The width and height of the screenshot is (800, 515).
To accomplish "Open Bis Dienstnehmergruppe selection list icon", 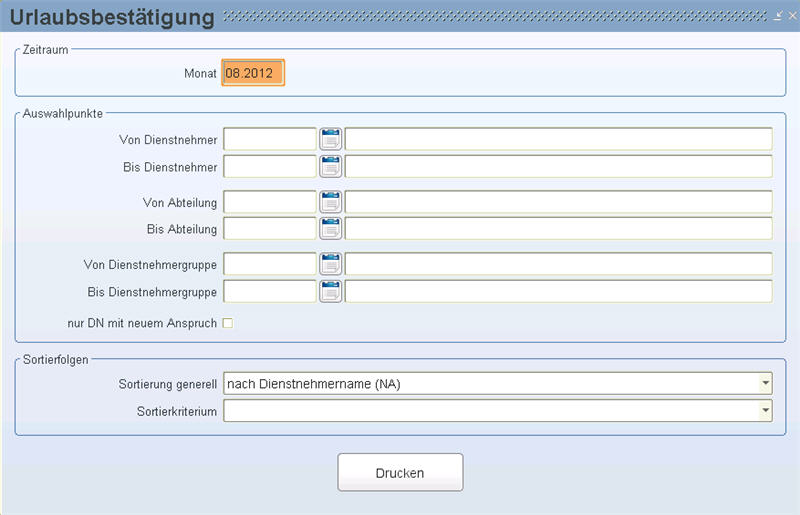I will pos(330,291).
